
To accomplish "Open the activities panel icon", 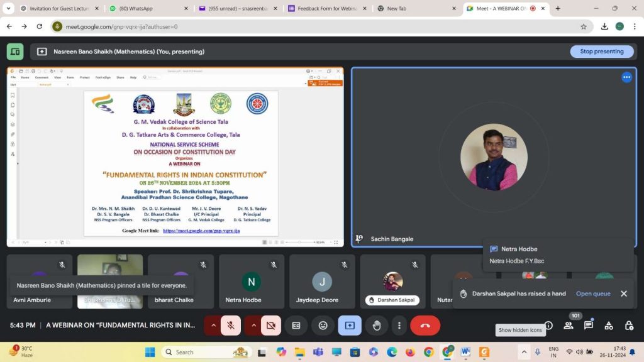I will pyautogui.click(x=609, y=326).
